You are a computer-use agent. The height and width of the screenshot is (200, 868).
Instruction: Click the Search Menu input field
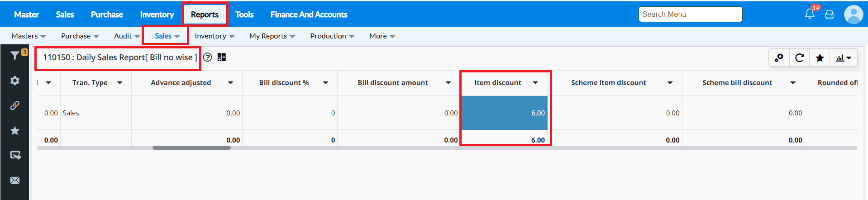(690, 14)
